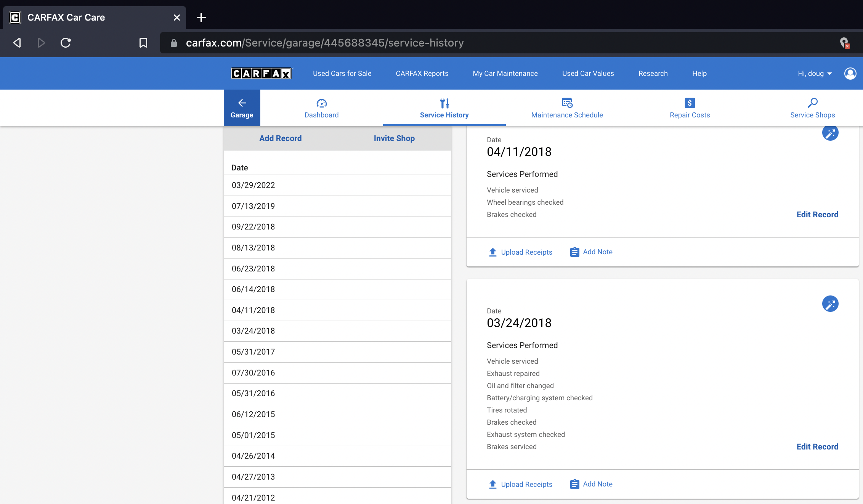Select the 04/26/2014 date row
This screenshot has height=504, width=863.
pos(337,456)
